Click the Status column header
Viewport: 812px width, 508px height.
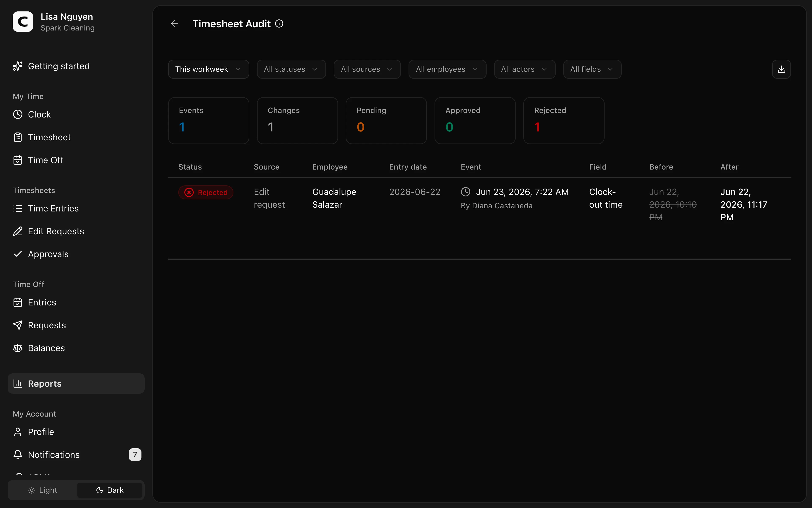point(190,167)
